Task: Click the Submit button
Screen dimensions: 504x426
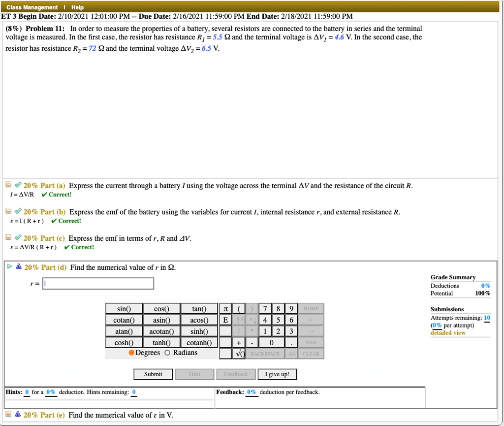Action: pos(154,374)
